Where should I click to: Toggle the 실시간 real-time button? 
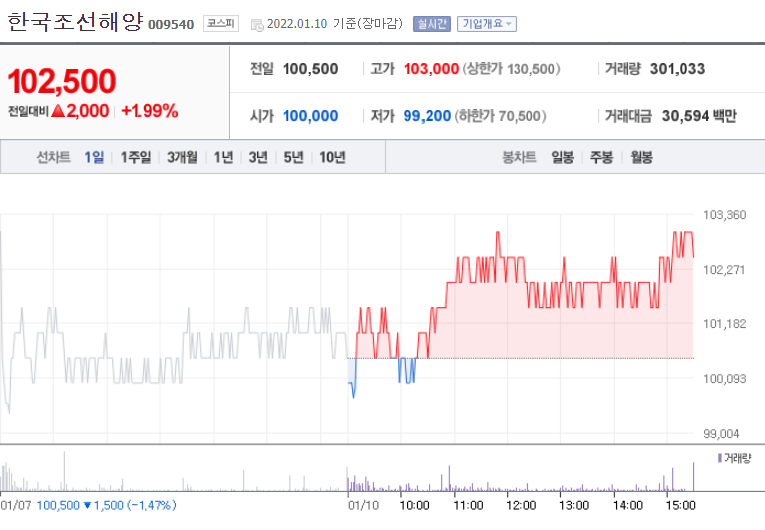(x=432, y=24)
